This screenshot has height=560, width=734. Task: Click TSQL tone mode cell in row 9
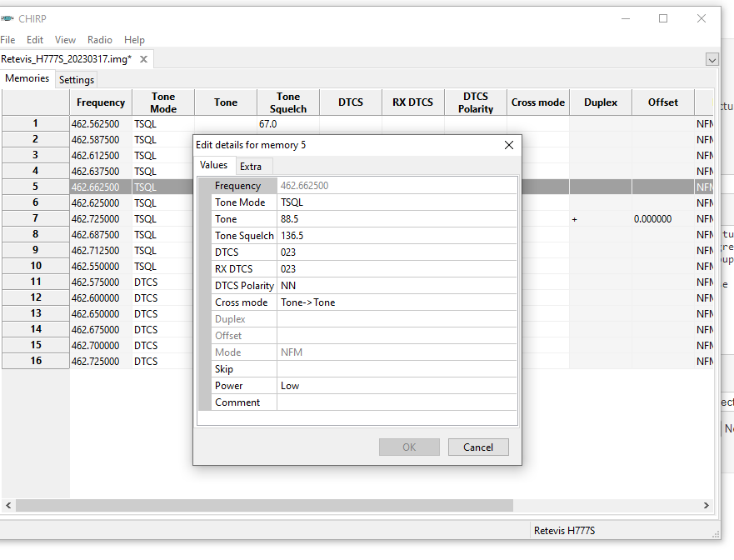click(163, 251)
